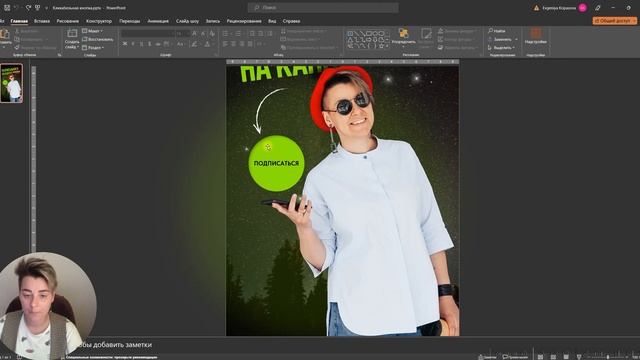
Task: Click the shape fill paint bucket
Action: 441,31
